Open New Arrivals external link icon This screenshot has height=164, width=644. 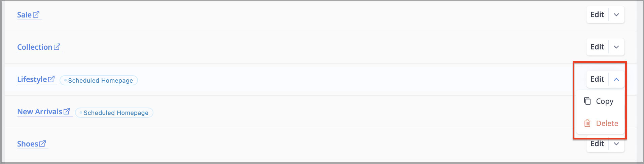pos(67,111)
